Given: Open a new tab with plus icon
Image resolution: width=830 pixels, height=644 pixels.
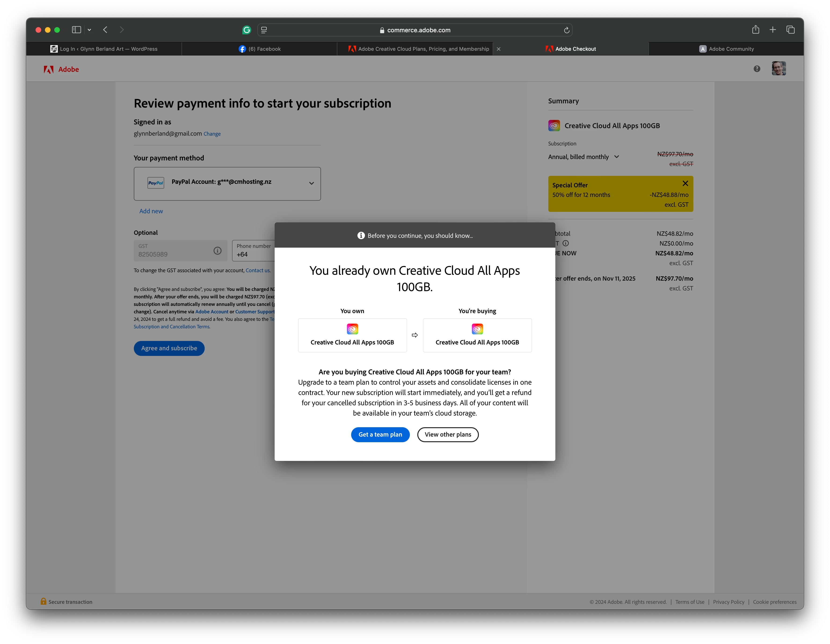Looking at the screenshot, I should [773, 30].
